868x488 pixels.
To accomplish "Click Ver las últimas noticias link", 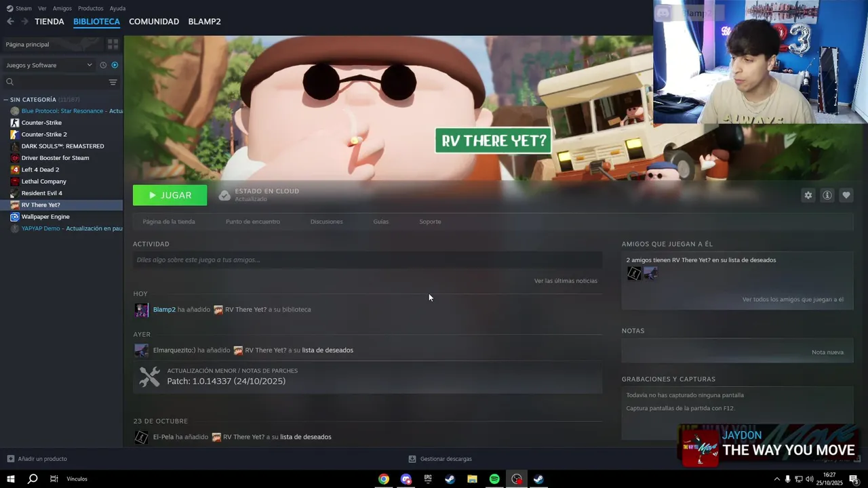I will pos(566,281).
